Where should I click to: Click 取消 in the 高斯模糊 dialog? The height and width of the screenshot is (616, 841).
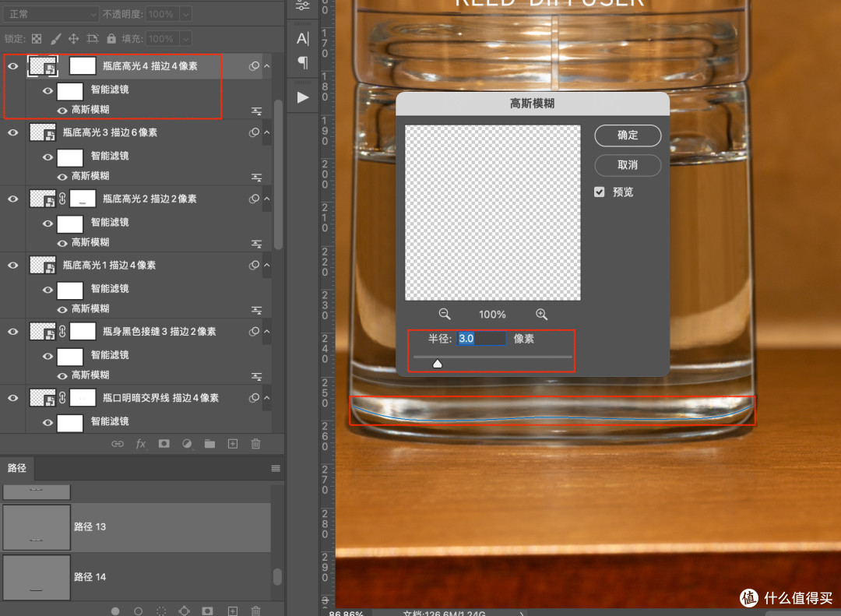click(628, 165)
